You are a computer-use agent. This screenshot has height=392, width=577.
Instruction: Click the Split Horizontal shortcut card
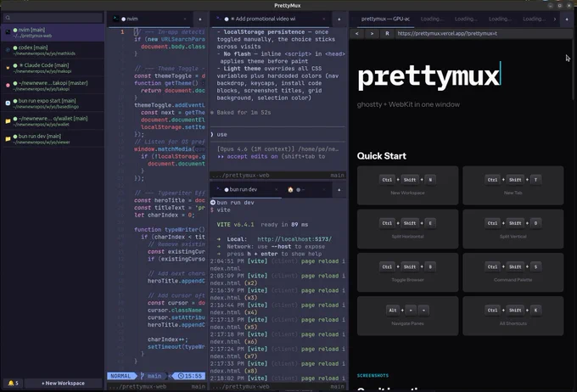(407, 229)
